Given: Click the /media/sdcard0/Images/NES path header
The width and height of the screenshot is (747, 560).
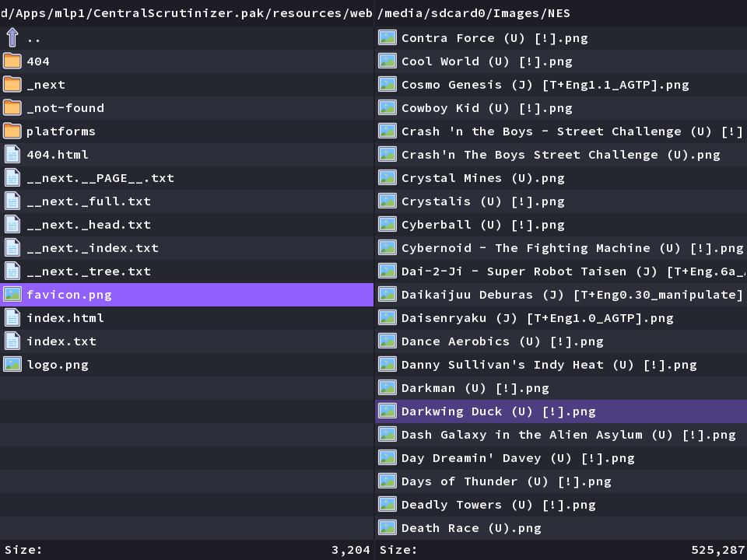Looking at the screenshot, I should coord(474,13).
